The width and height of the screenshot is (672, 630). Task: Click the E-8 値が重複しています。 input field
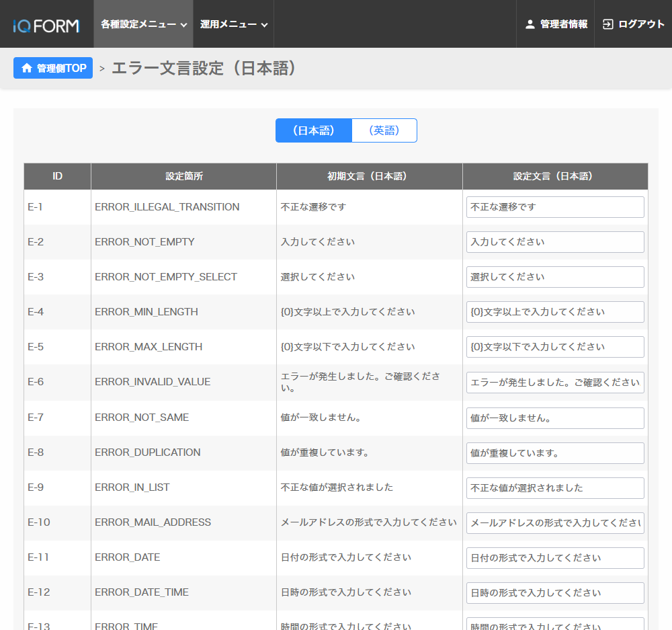point(555,453)
